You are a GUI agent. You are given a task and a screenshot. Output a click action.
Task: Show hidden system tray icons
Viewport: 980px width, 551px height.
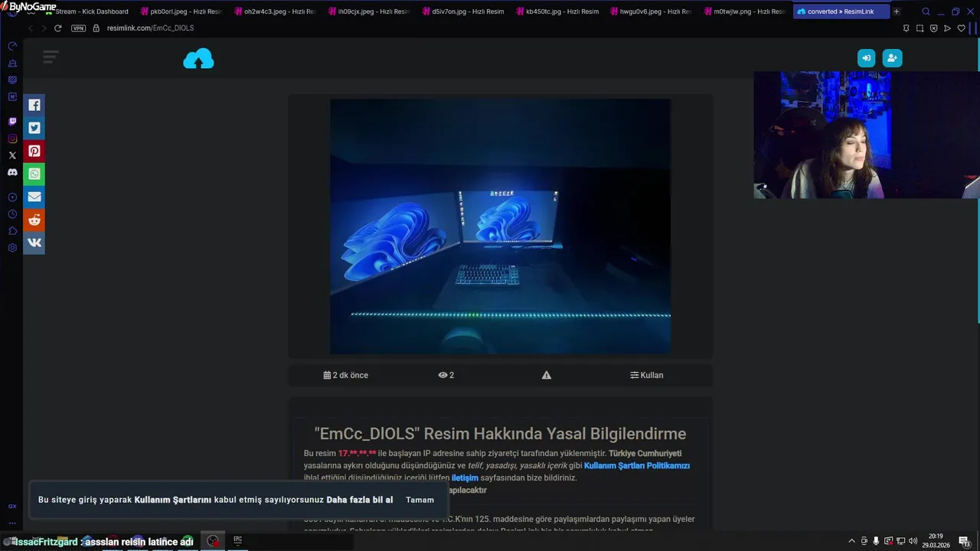(851, 541)
